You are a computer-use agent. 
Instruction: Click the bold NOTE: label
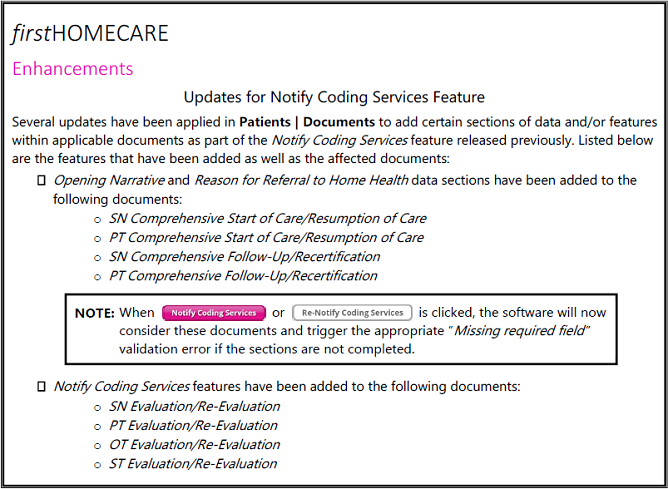95,313
